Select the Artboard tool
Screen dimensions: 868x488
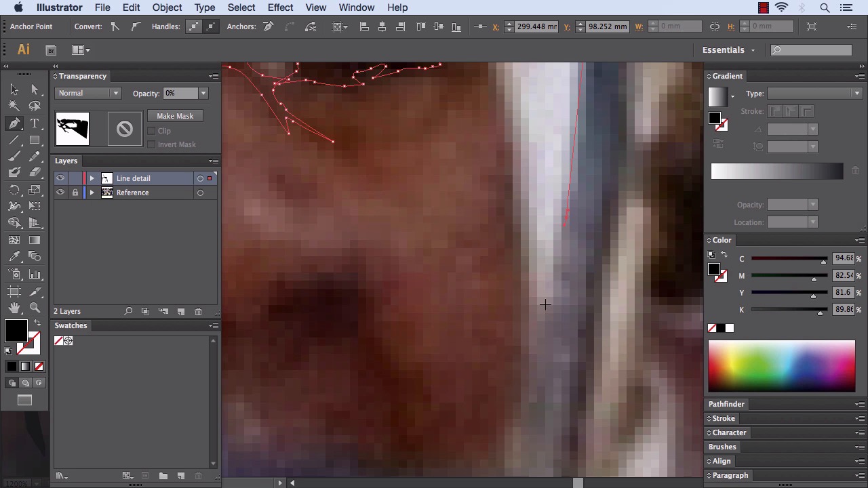pyautogui.click(x=14, y=291)
